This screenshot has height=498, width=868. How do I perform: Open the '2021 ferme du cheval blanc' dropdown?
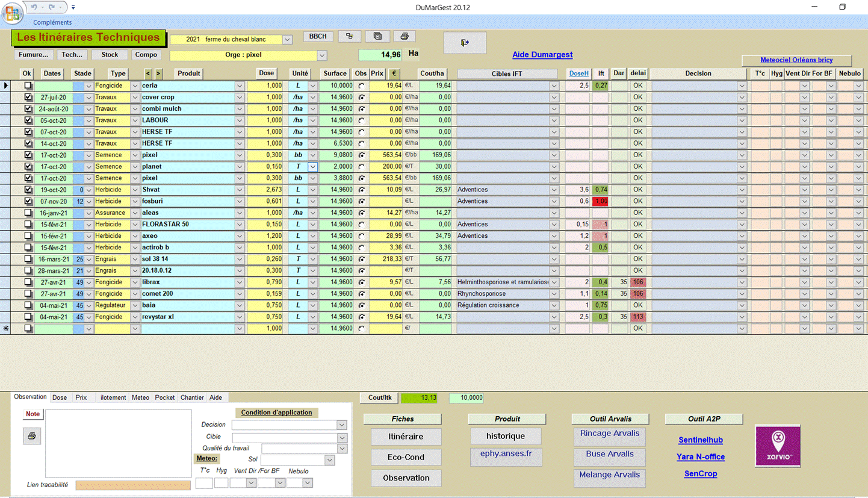point(287,40)
